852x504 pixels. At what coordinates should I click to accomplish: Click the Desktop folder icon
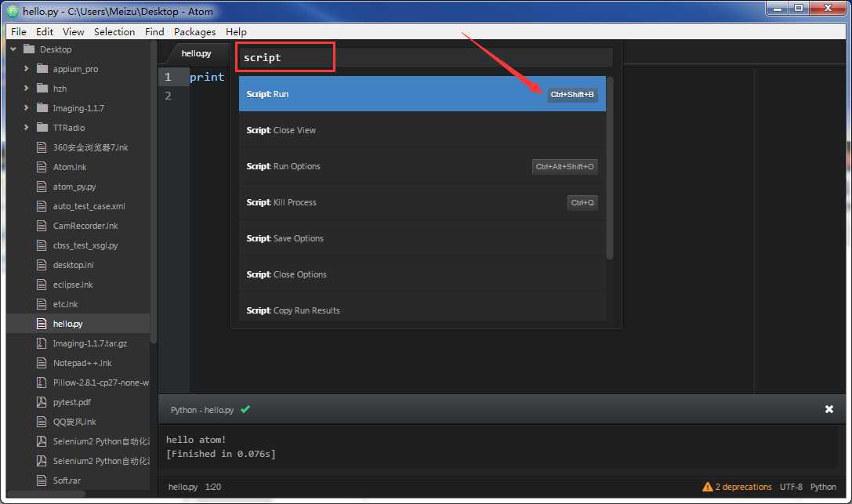point(29,49)
